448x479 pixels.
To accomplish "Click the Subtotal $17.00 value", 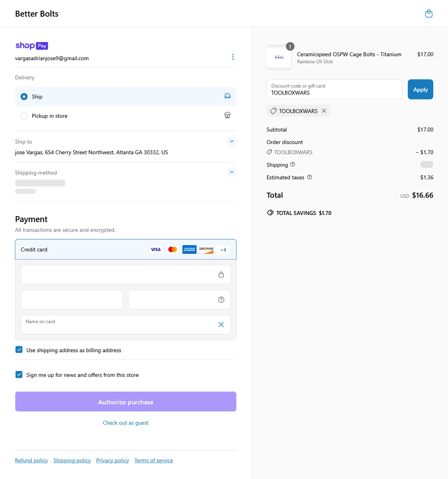I will coord(425,130).
